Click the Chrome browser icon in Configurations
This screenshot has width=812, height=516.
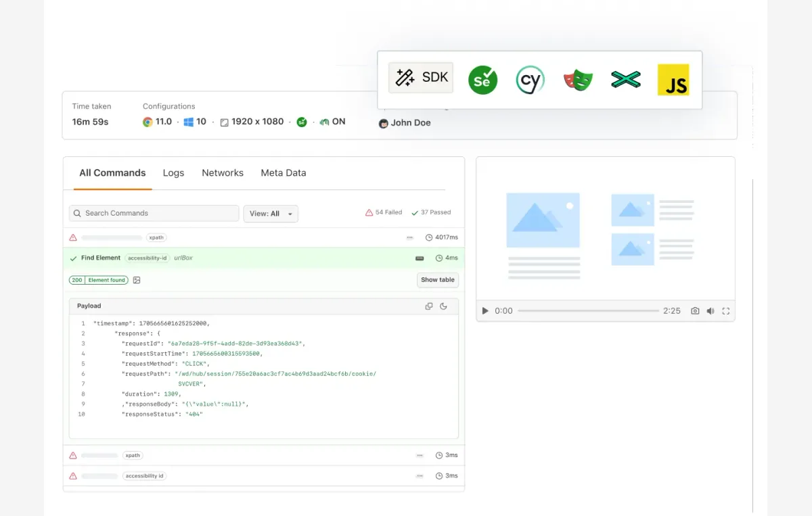tap(148, 122)
